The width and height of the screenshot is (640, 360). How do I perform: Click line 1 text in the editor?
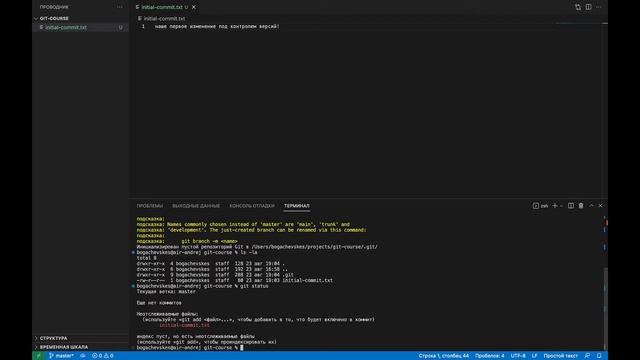point(217,27)
